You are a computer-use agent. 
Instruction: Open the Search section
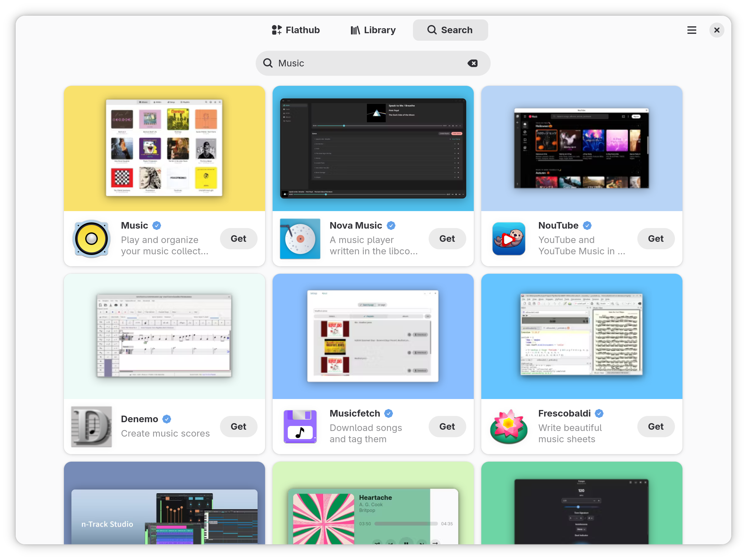pos(450,30)
